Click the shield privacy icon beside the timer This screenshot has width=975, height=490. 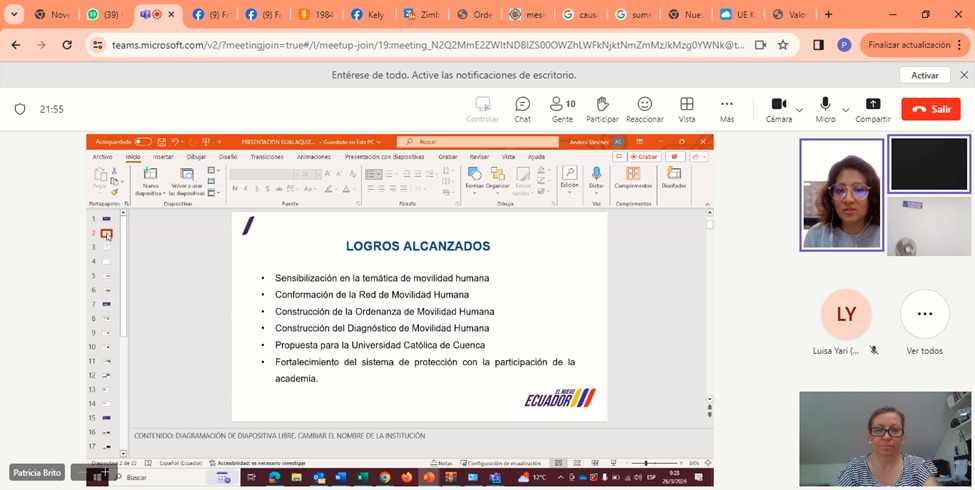click(x=19, y=109)
